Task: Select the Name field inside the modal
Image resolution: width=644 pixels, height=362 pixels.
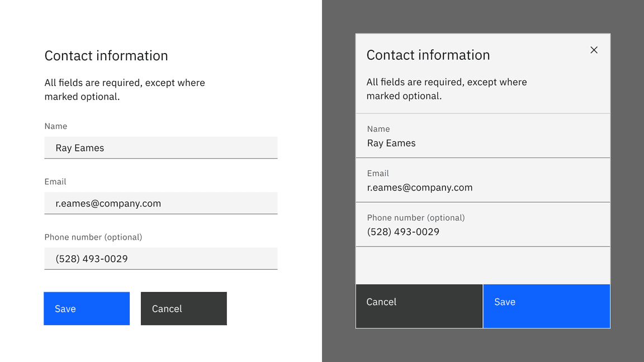Action: 482,139
